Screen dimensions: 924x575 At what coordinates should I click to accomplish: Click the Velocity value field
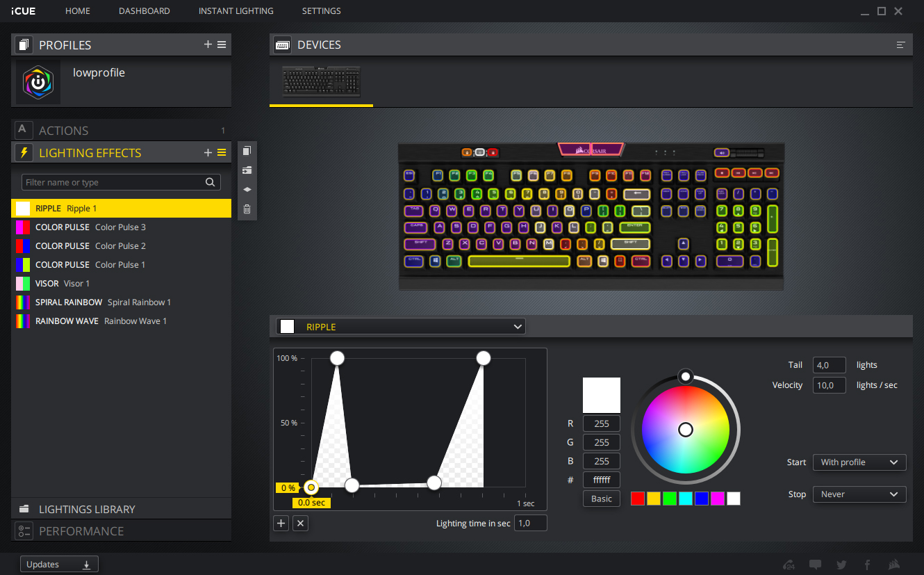[830, 385]
